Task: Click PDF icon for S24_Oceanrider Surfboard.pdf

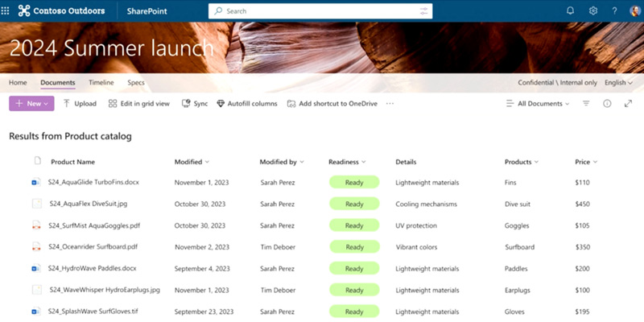Action: tap(36, 247)
